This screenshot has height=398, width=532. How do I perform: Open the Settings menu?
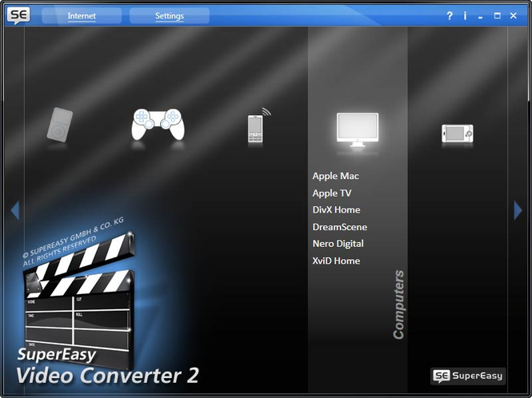pyautogui.click(x=170, y=16)
